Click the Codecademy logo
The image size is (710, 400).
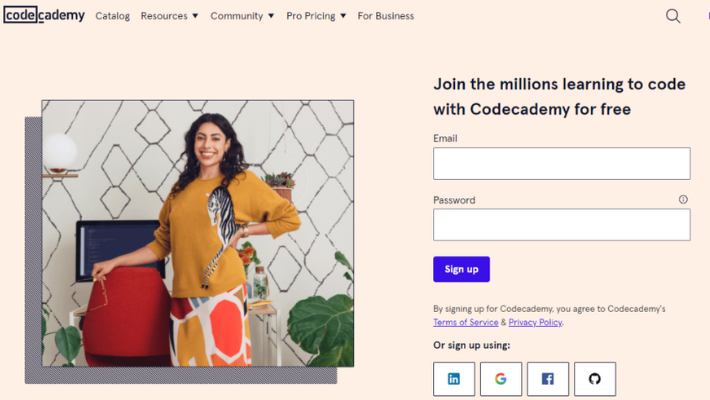(44, 15)
